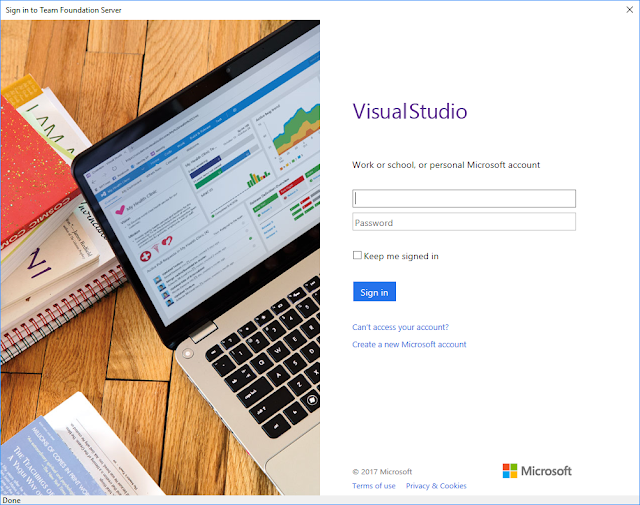Image resolution: width=640 pixels, height=505 pixels.
Task: Click the laptop promotional image
Action: click(x=160, y=258)
